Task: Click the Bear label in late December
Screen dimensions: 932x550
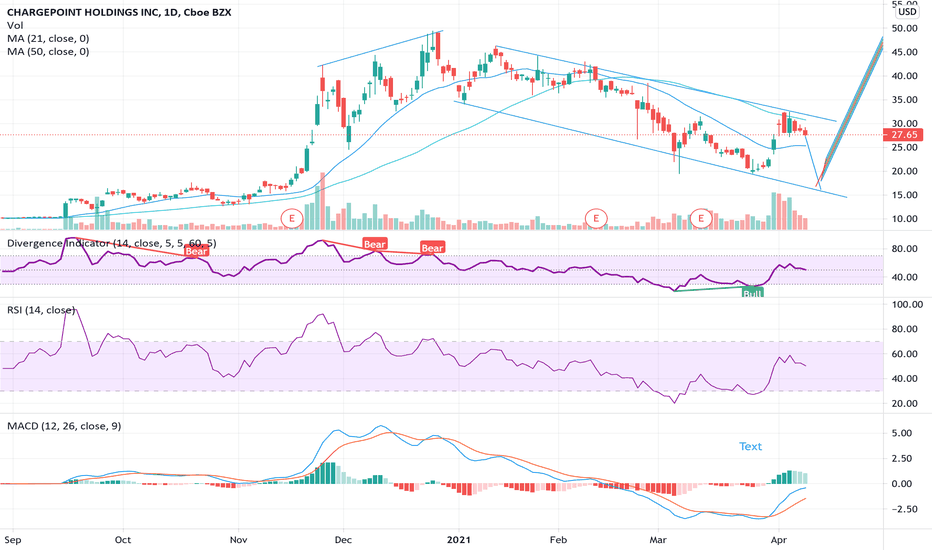Action: coord(432,248)
